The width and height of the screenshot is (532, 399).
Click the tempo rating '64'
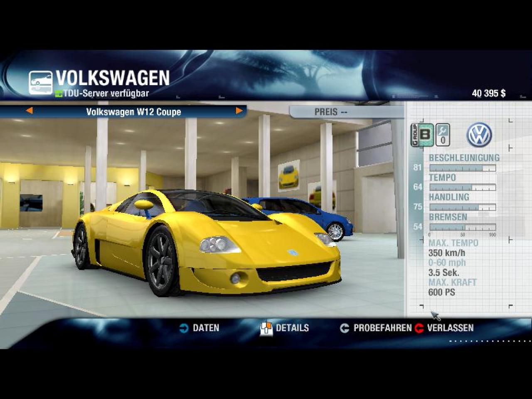point(418,187)
